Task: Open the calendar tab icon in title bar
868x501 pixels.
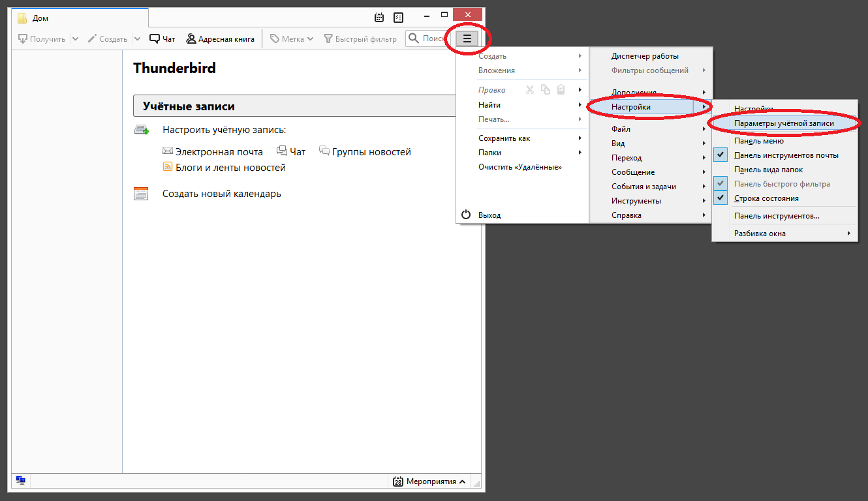Action: tap(379, 17)
